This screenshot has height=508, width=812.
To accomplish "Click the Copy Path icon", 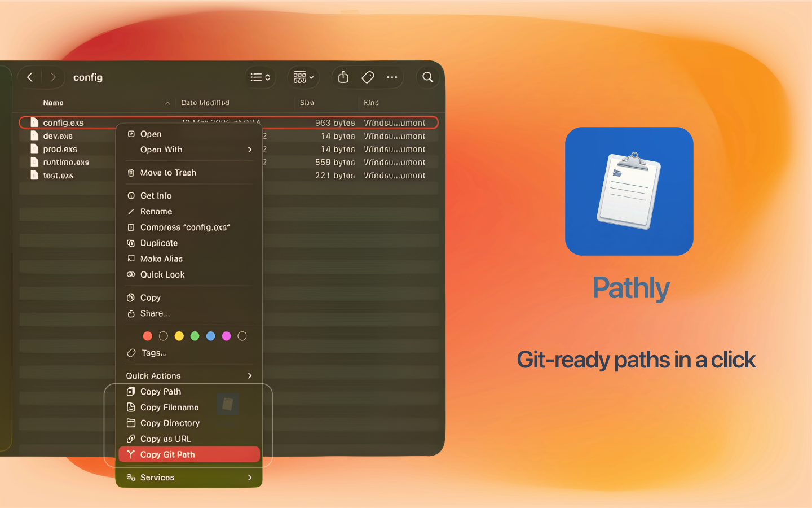I will coord(131,391).
